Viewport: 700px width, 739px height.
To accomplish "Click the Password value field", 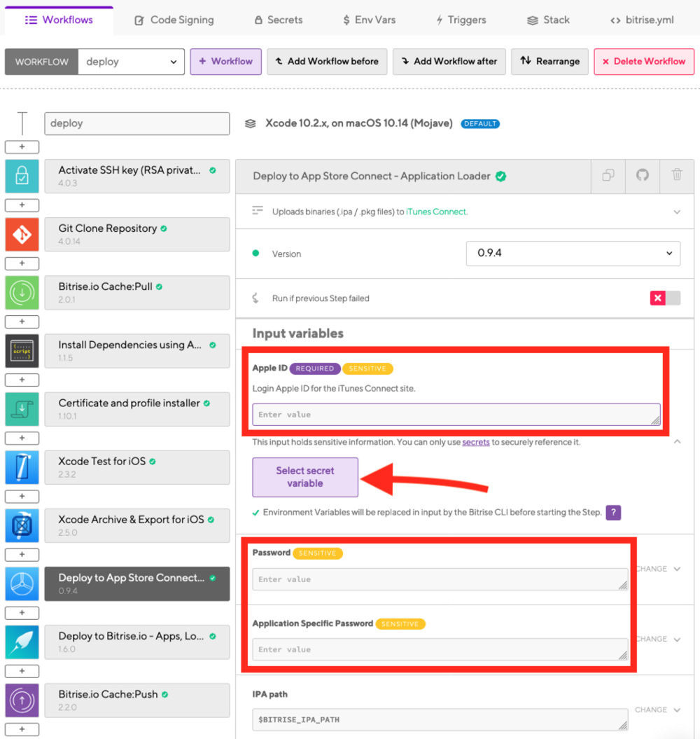I will tap(440, 579).
